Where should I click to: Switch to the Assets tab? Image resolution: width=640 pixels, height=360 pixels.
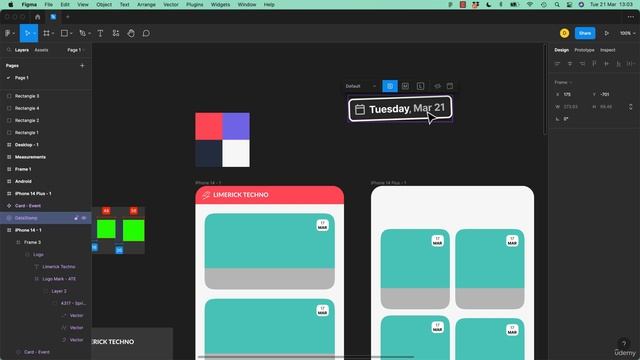(41, 50)
